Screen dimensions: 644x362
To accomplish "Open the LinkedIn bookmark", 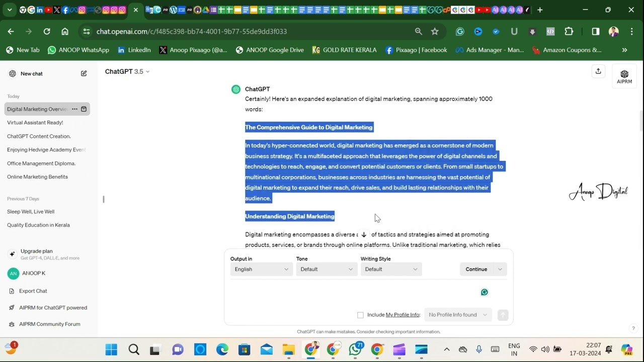I will 134,50.
